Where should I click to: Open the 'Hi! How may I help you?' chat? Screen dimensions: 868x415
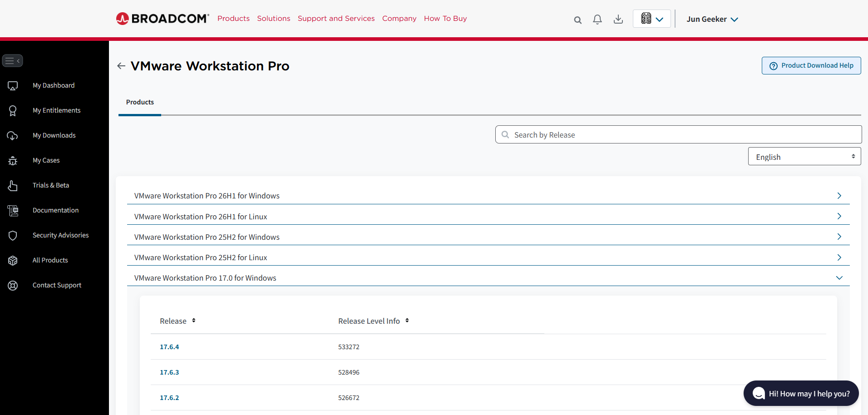(x=801, y=393)
